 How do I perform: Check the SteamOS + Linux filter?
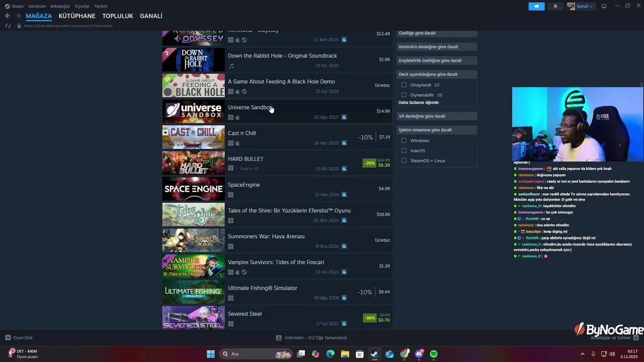click(404, 161)
